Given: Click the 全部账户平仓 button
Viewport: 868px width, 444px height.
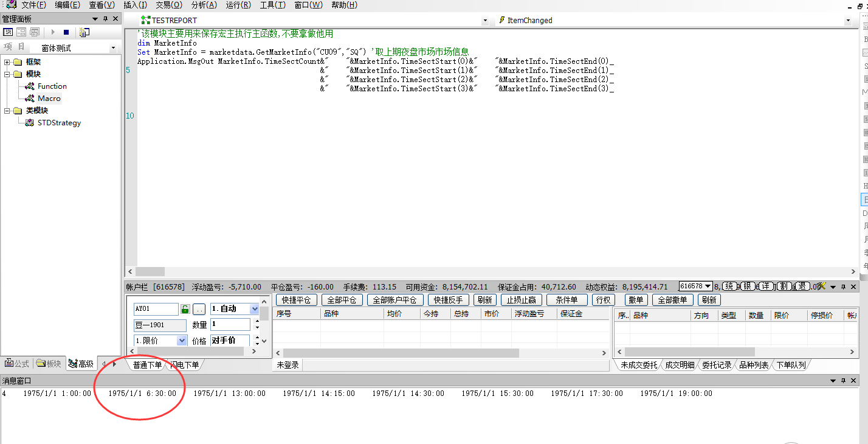Looking at the screenshot, I should 396,300.
